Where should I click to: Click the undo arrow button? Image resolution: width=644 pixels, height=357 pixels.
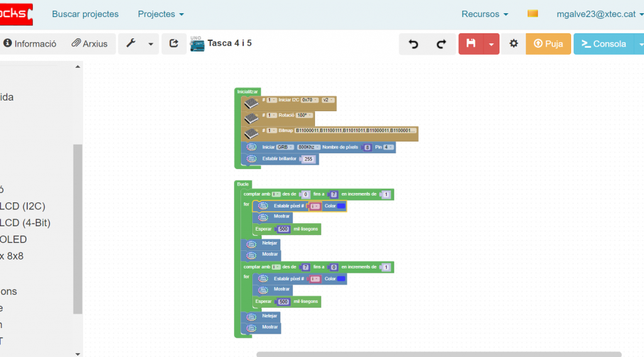413,44
